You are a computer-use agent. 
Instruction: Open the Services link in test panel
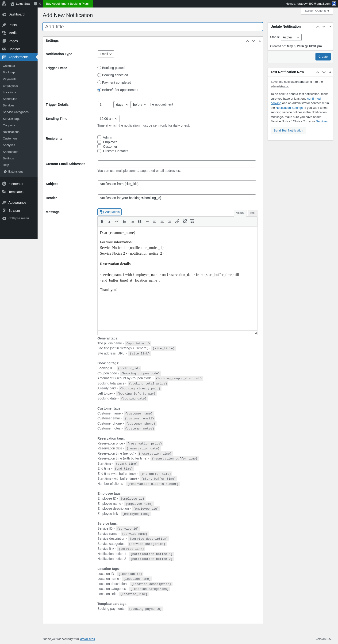322,121
